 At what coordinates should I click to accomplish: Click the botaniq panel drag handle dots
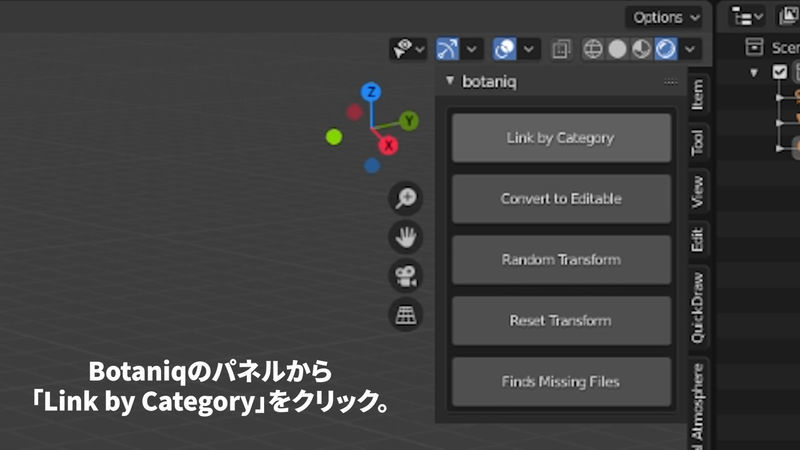[x=670, y=82]
